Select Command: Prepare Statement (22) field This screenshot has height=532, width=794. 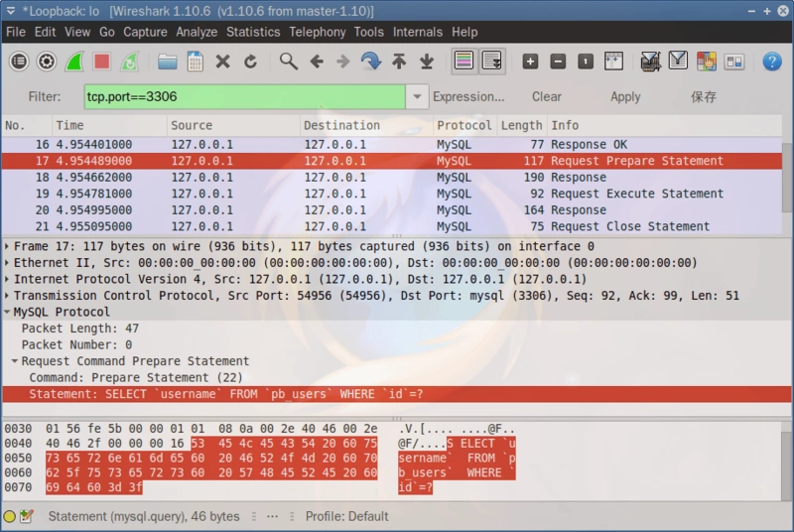click(136, 377)
